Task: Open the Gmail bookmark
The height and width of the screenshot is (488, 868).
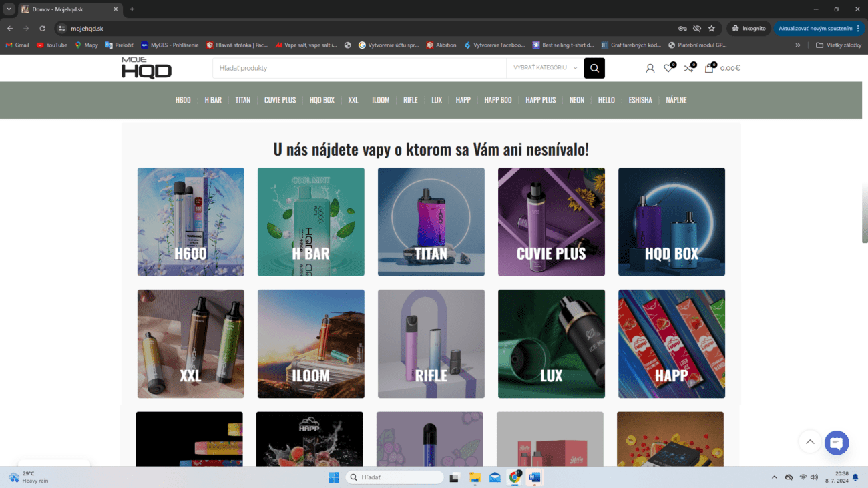Action: pos(17,45)
